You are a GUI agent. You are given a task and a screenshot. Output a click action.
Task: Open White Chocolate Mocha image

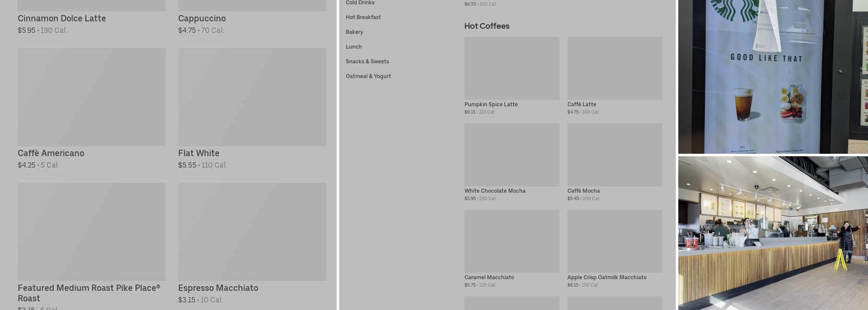point(512,155)
